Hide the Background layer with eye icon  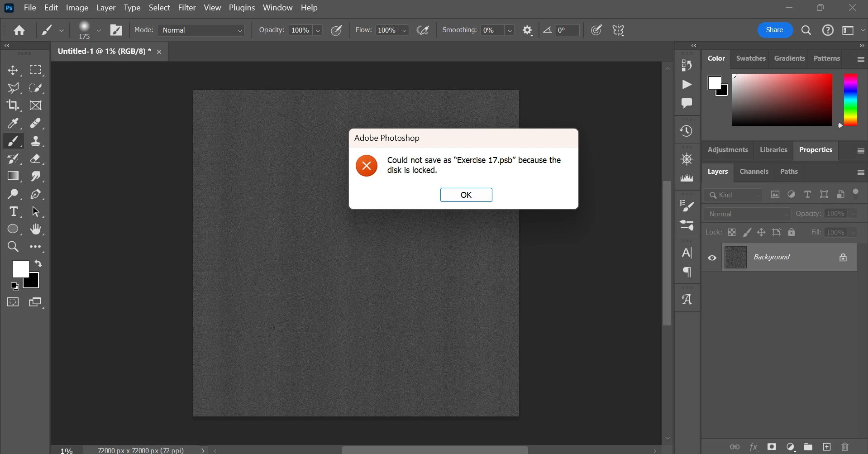(x=712, y=258)
